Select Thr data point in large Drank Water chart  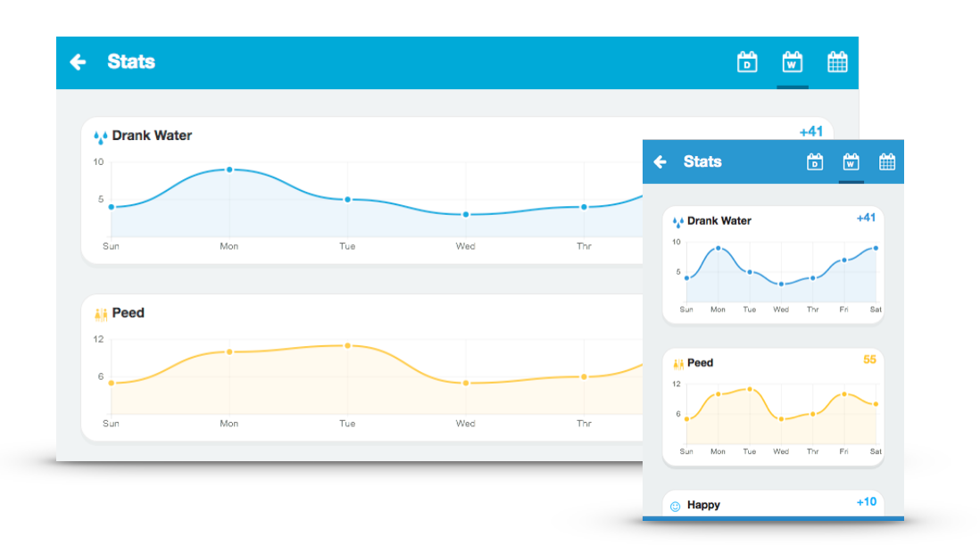click(x=584, y=207)
